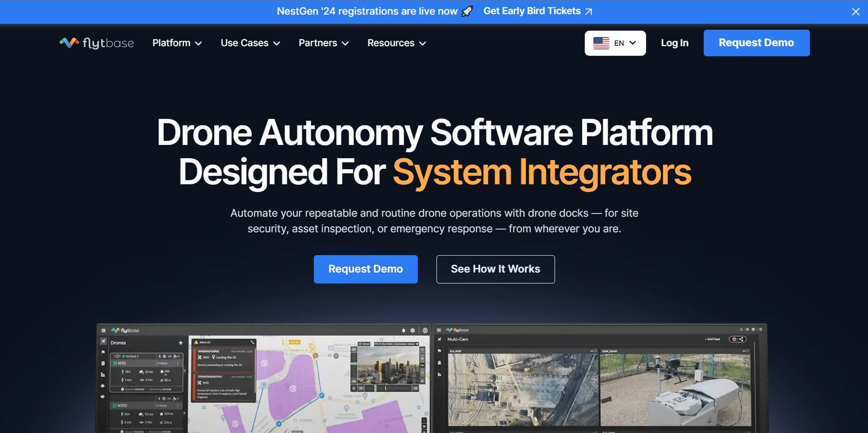Expand the M30 drone card side chevron
Screen dimensions: 868x433
point(185,371)
